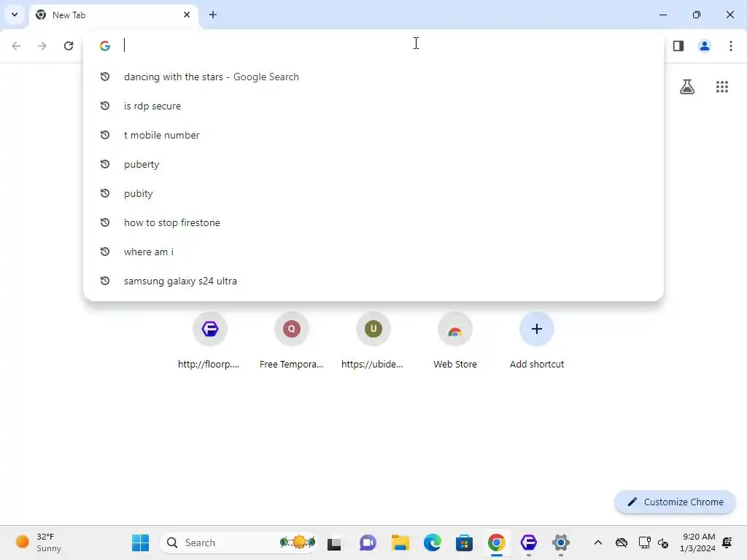Screen dimensions: 747x560
Task: Open the Google apps grid
Action: pyautogui.click(x=722, y=87)
